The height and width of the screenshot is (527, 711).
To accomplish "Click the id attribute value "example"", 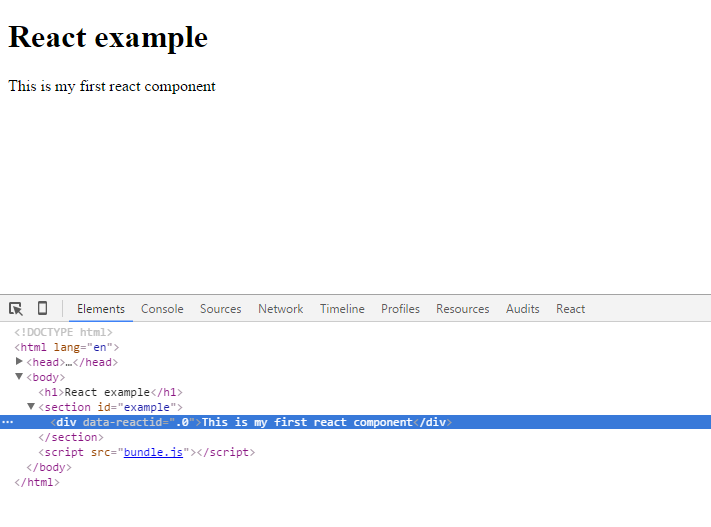I will click(x=146, y=407).
